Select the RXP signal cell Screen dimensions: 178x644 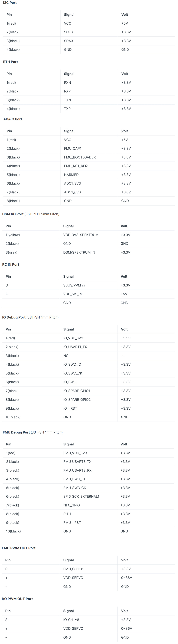pos(67,91)
